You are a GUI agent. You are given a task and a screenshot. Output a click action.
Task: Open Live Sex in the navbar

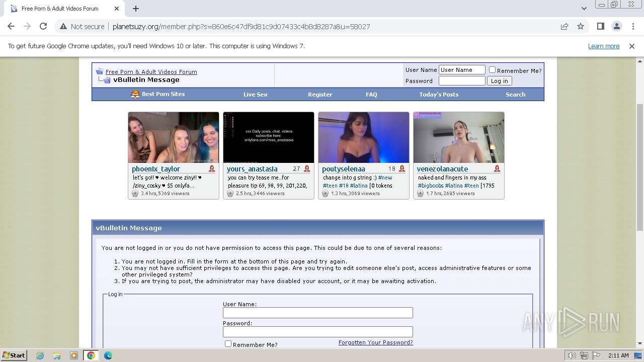(256, 95)
